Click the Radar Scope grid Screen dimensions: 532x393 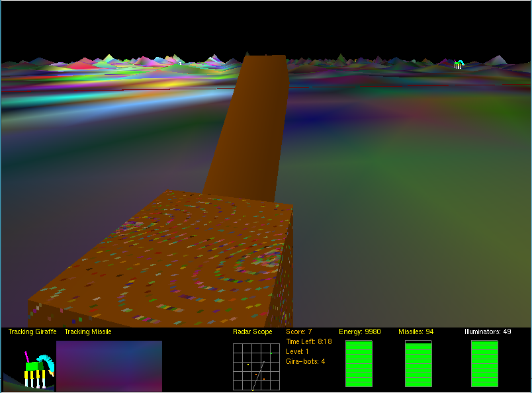tap(256, 367)
